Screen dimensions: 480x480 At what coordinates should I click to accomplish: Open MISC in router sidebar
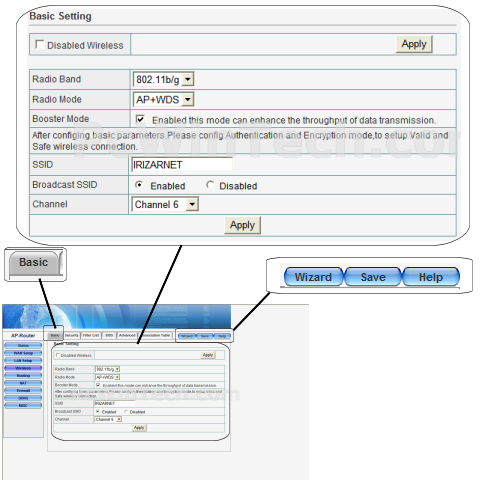(23, 406)
